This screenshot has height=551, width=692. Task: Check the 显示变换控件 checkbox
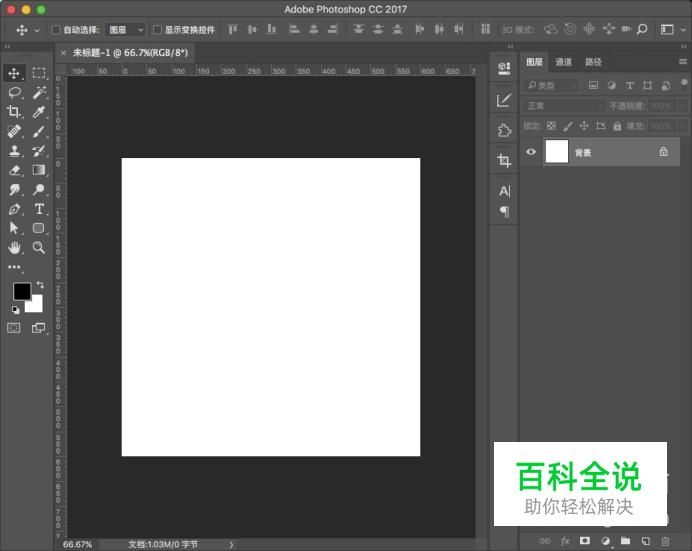(x=157, y=30)
